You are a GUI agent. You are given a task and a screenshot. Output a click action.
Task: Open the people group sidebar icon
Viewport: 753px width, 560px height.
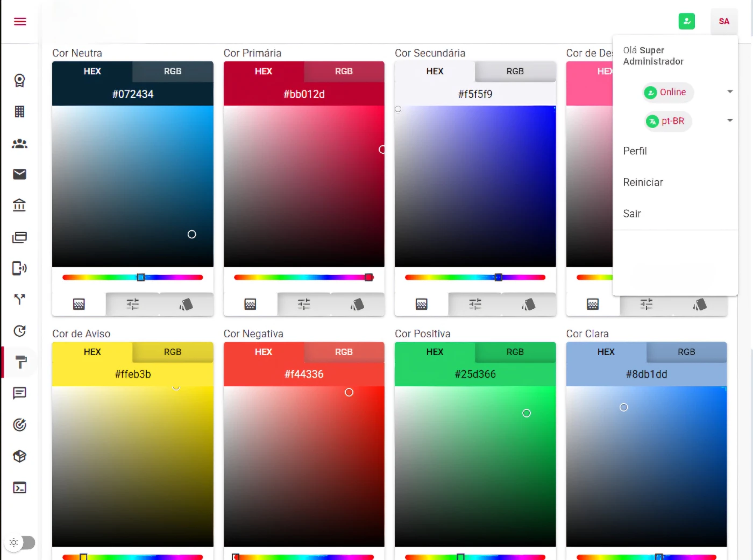tap(19, 144)
